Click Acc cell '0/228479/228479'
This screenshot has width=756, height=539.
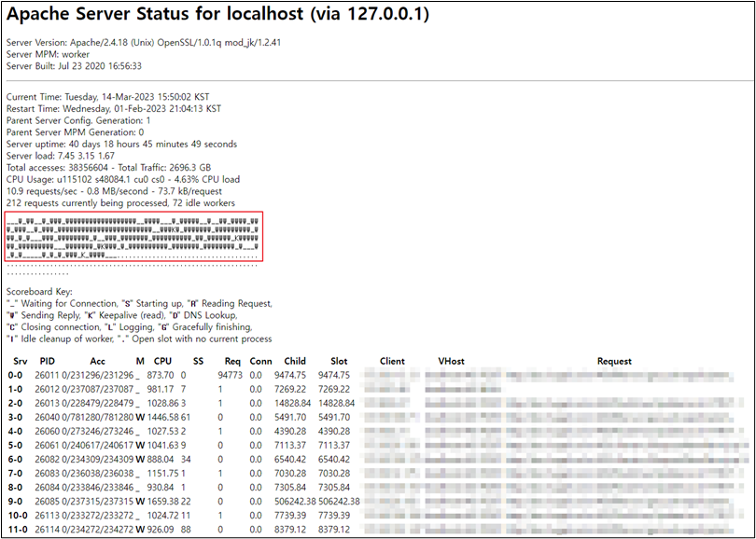[97, 403]
